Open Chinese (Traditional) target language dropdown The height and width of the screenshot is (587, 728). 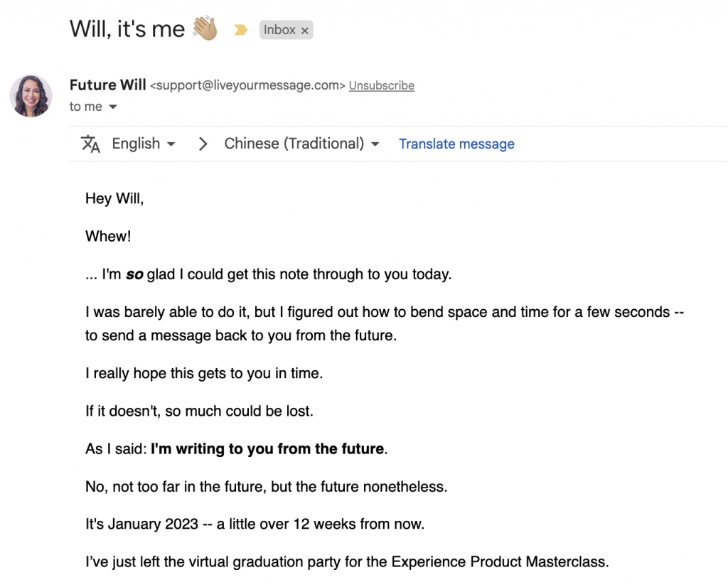point(301,144)
